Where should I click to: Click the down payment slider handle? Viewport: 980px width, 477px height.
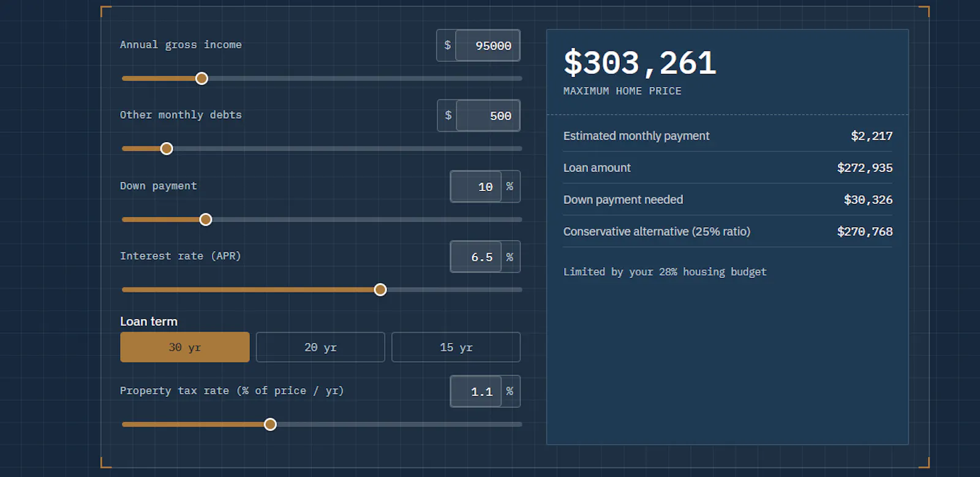point(206,219)
